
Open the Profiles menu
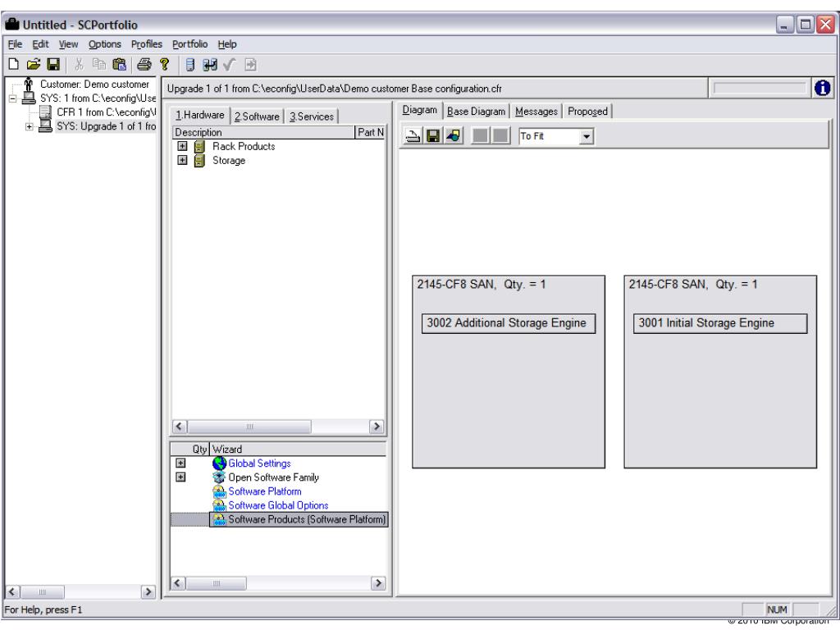(x=146, y=44)
